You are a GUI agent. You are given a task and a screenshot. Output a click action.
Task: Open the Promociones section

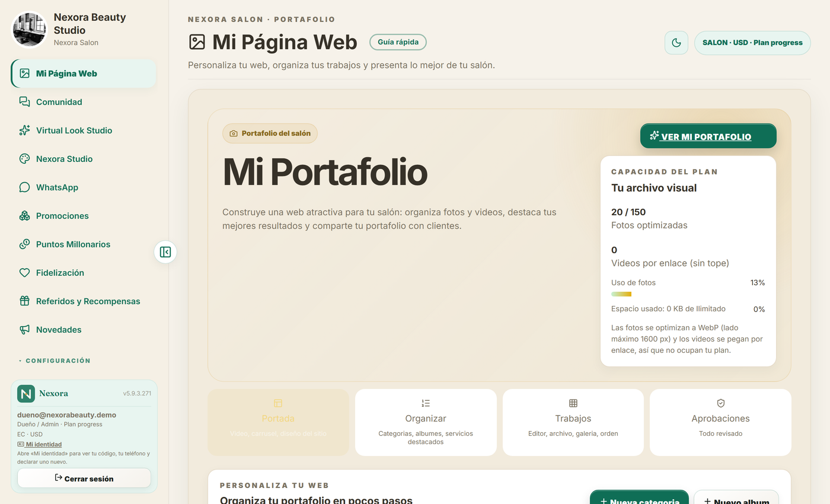coord(84,216)
